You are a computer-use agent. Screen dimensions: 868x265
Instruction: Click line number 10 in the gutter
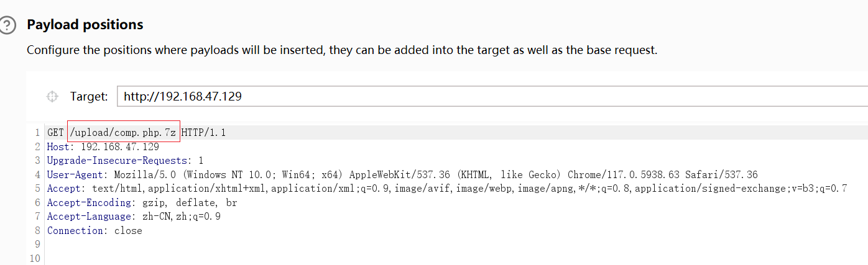click(34, 258)
